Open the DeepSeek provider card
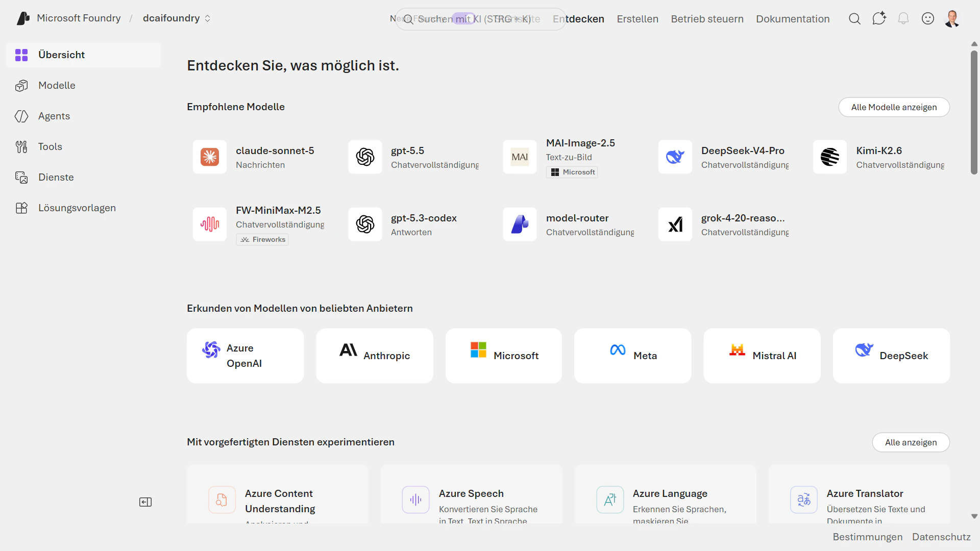980x551 pixels. (x=891, y=356)
